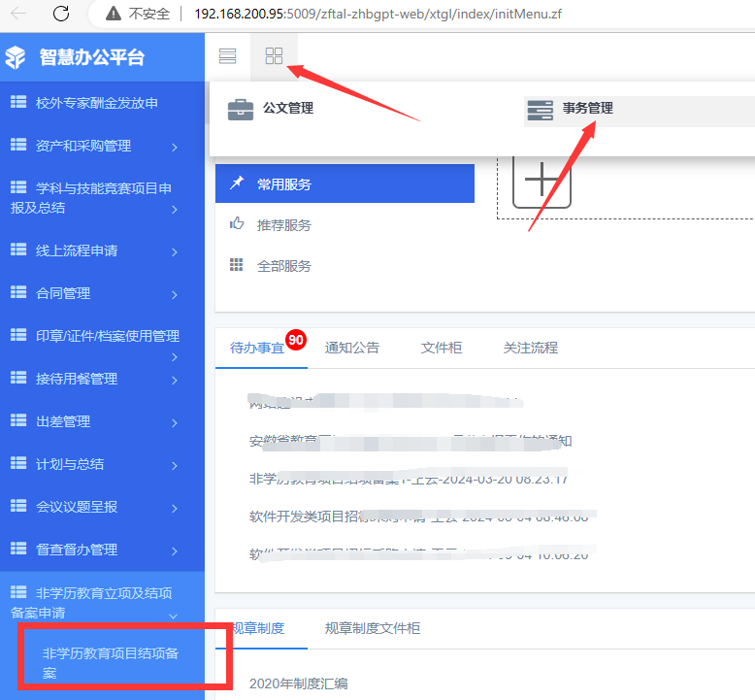This screenshot has width=755, height=700.
Task: Switch to 文件柜 tab
Action: click(441, 348)
